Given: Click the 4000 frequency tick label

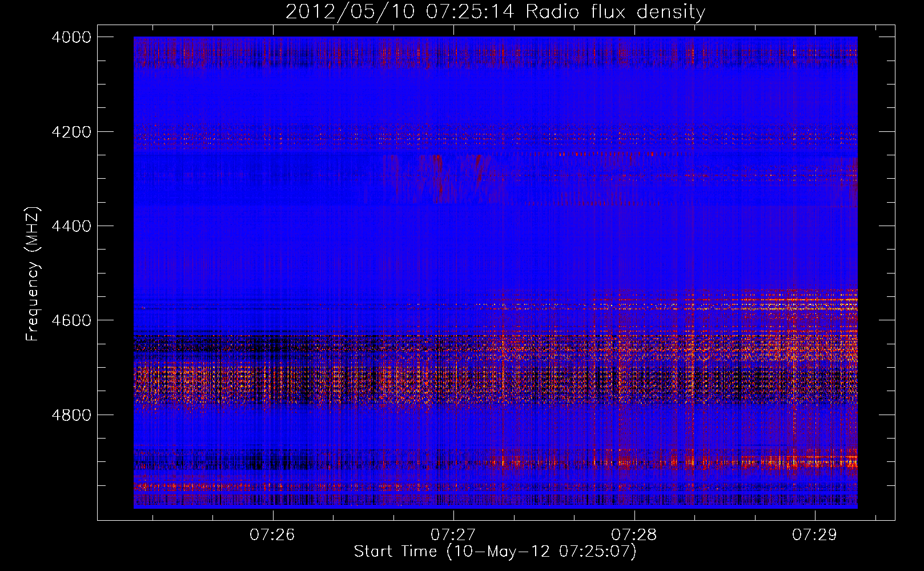Looking at the screenshot, I should 71,37.
